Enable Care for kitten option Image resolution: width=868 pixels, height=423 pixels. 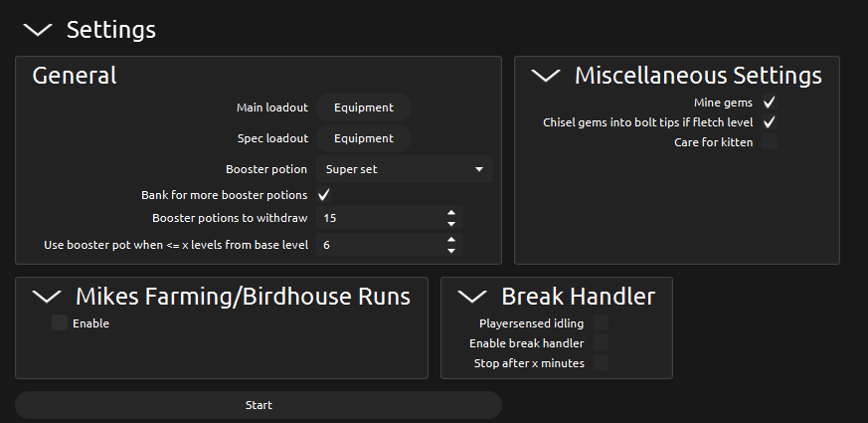click(770, 142)
